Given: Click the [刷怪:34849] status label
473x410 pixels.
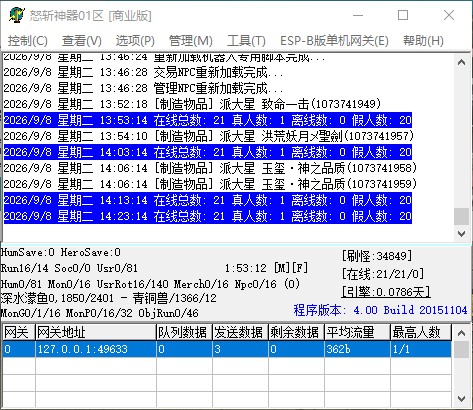Looking at the screenshot, I should pyautogui.click(x=377, y=256).
